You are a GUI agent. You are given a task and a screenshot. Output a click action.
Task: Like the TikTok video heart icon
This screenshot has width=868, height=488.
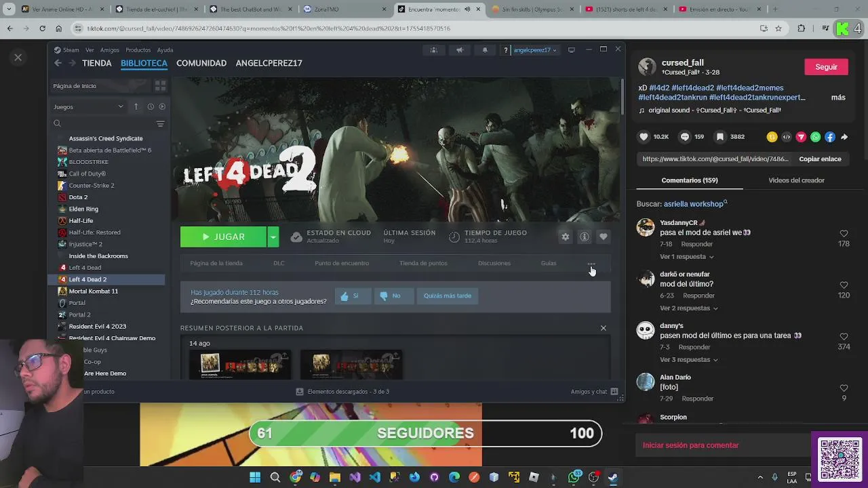[644, 137]
